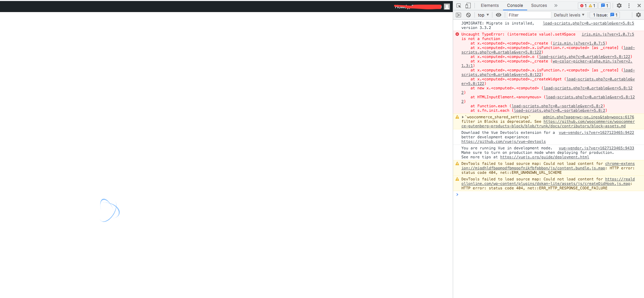Screen dimensions: 644x298
Task: Open the DevTools three-dot menu
Action: [629, 6]
